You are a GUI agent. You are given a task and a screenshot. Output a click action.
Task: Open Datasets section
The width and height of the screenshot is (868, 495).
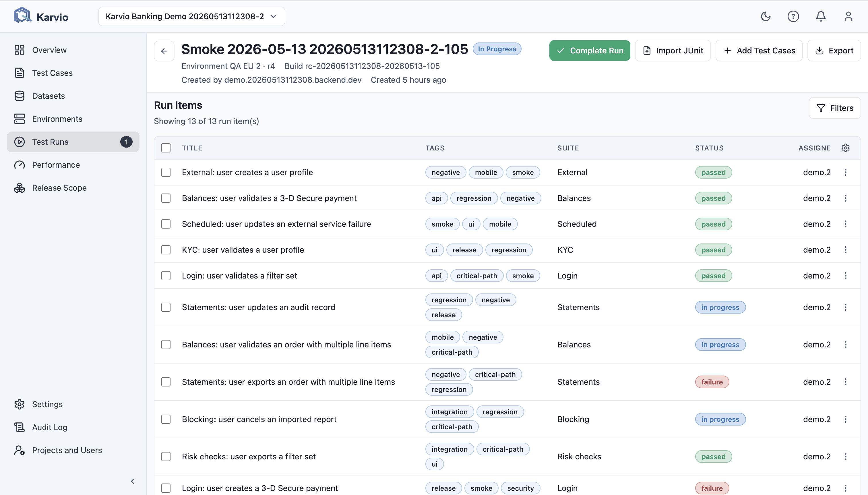tap(73, 96)
